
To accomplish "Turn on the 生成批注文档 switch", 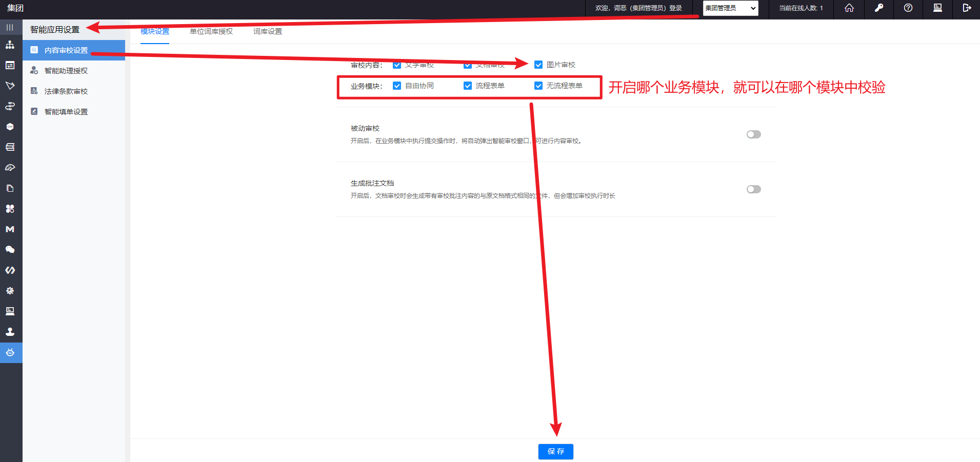I will click(x=754, y=189).
